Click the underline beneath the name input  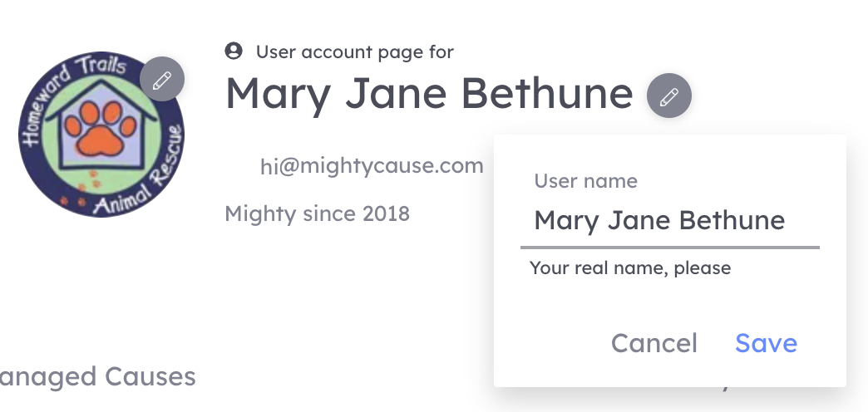click(x=670, y=248)
